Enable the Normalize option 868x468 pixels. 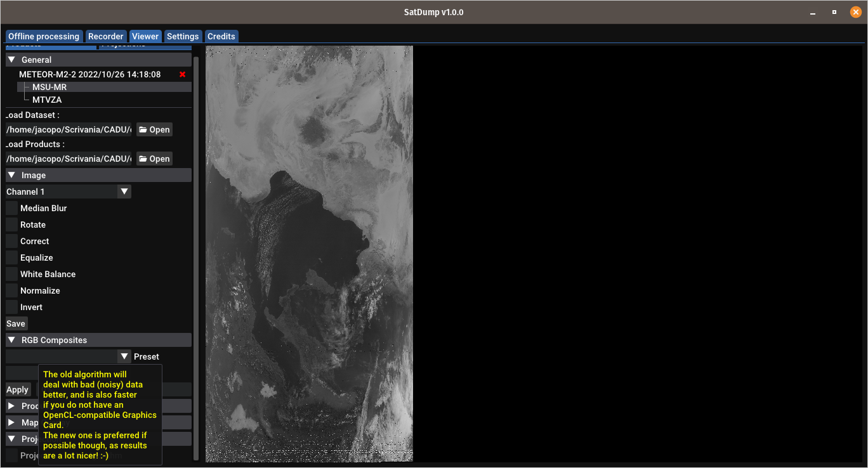(11, 290)
